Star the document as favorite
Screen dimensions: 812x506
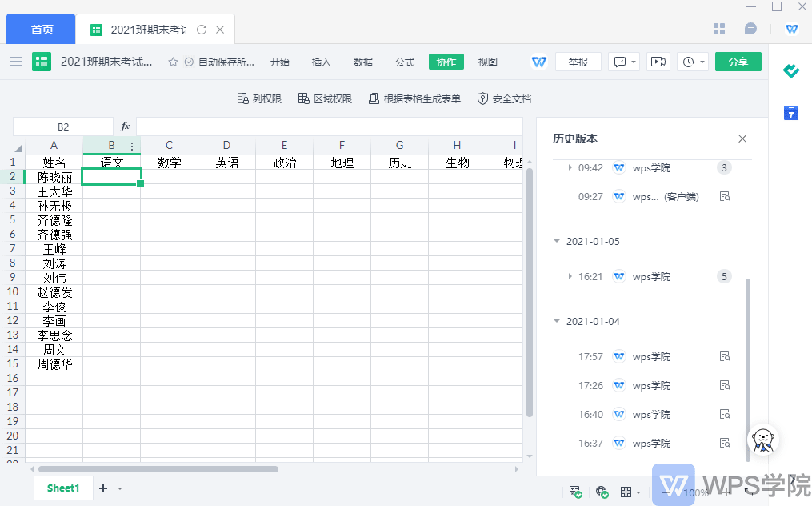coord(173,62)
